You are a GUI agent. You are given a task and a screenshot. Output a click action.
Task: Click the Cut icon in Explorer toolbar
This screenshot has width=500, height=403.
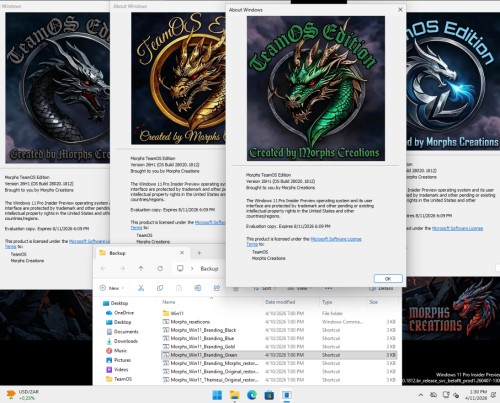(141, 288)
